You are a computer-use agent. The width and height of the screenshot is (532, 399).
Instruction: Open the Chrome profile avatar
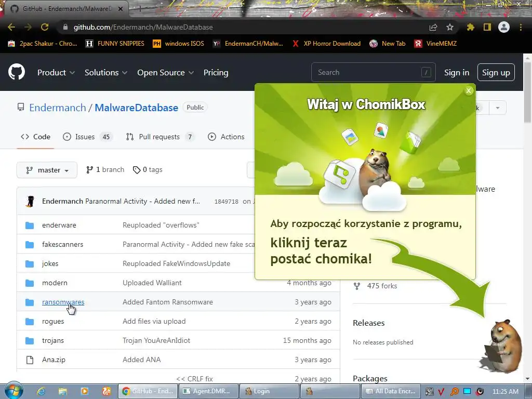pos(504,27)
